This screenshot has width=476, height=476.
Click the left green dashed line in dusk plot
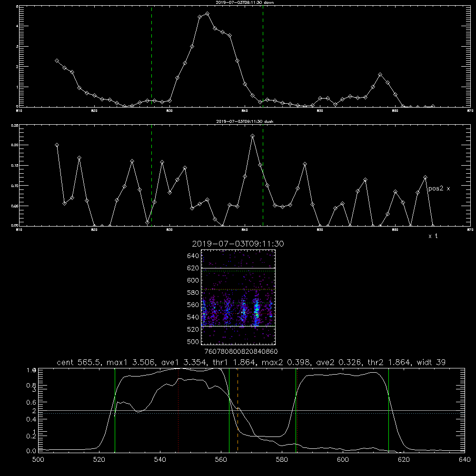pyautogui.click(x=151, y=175)
